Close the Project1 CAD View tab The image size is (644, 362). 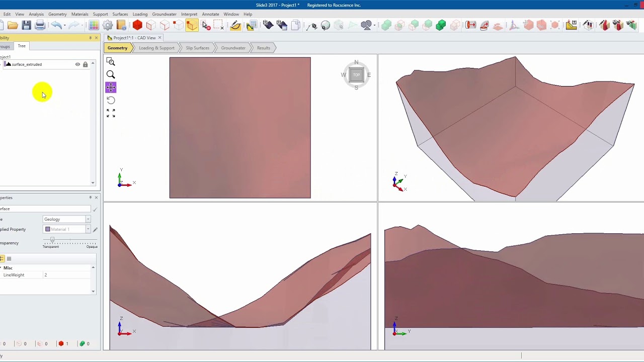pos(160,38)
